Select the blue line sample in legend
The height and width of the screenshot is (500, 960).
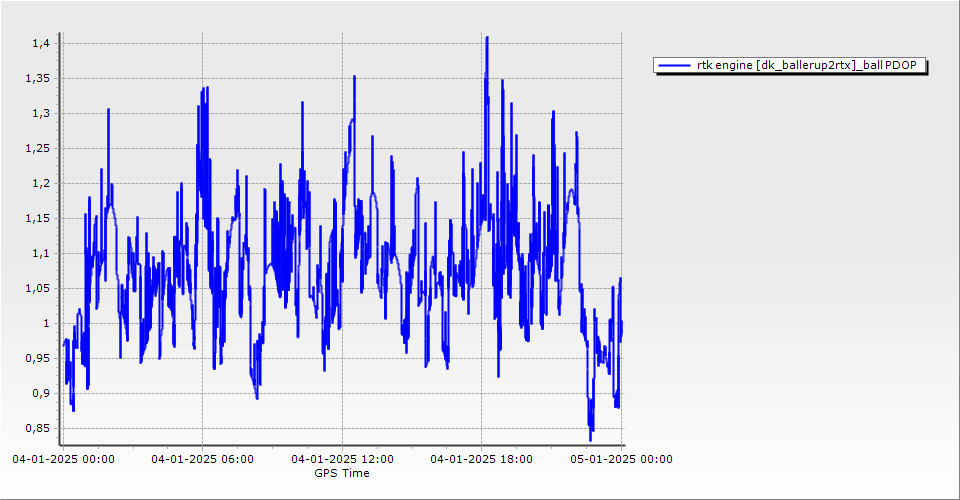(675, 65)
